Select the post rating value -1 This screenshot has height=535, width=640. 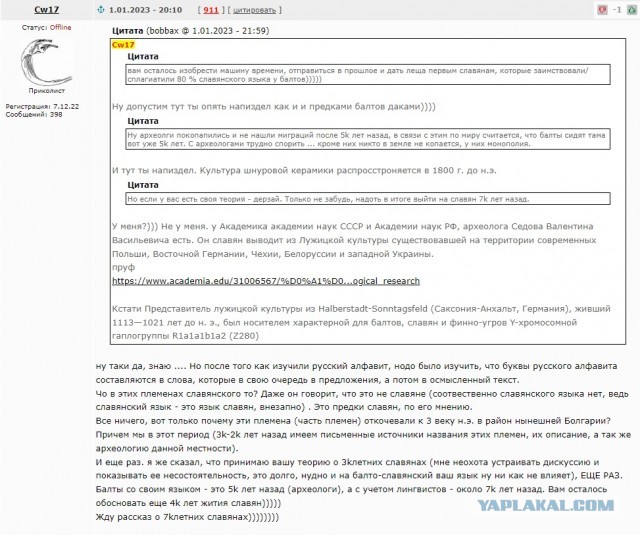coord(617,10)
